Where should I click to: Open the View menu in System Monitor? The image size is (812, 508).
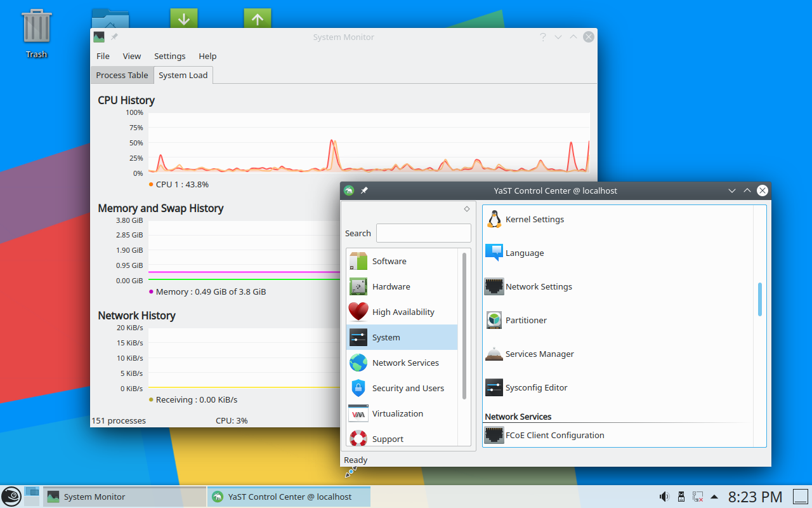132,56
